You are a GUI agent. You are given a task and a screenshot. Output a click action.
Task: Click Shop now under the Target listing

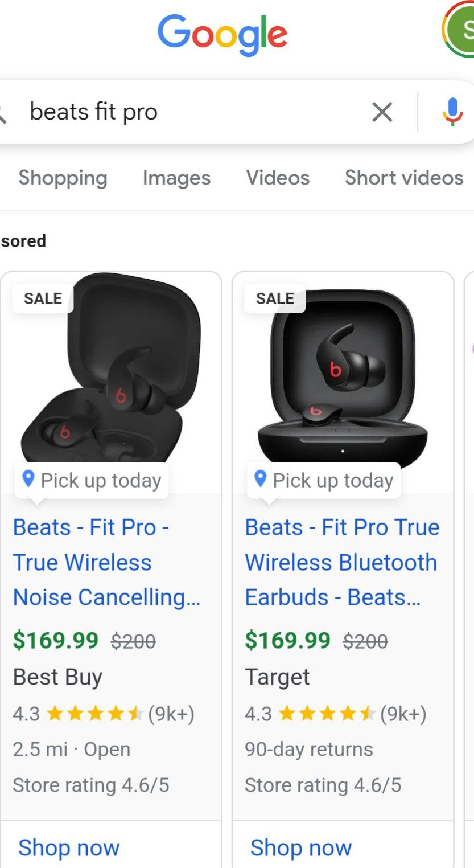click(x=301, y=847)
